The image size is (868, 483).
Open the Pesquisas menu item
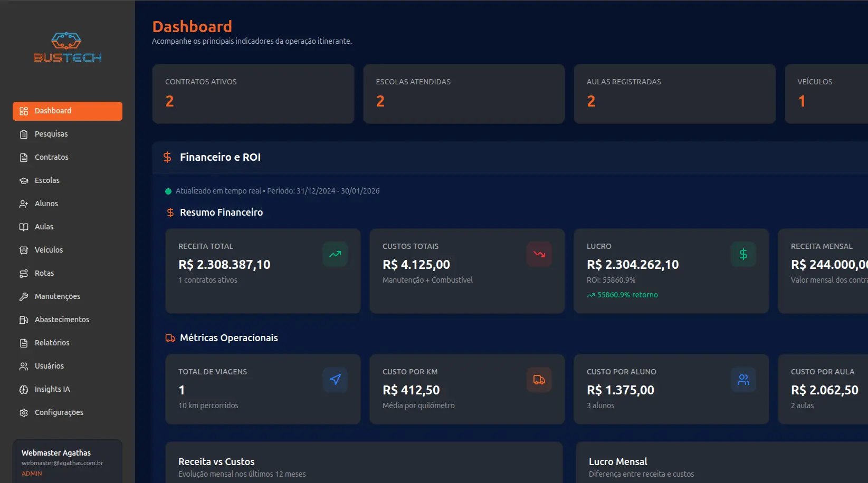(x=51, y=134)
